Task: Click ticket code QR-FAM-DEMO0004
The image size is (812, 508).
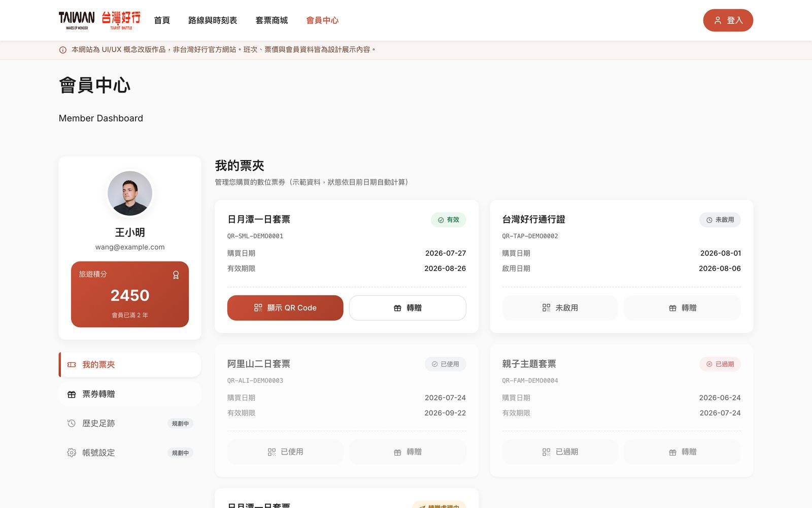Action: (530, 380)
